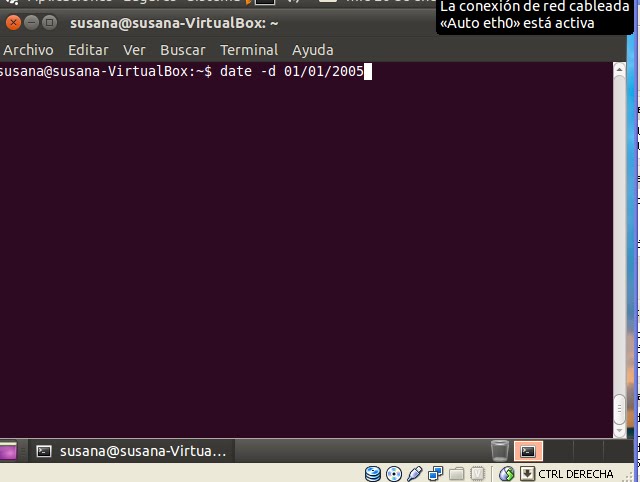Click the terminal title susana@susana-VirtualBox: ~
The image size is (640, 482).
tap(174, 23)
